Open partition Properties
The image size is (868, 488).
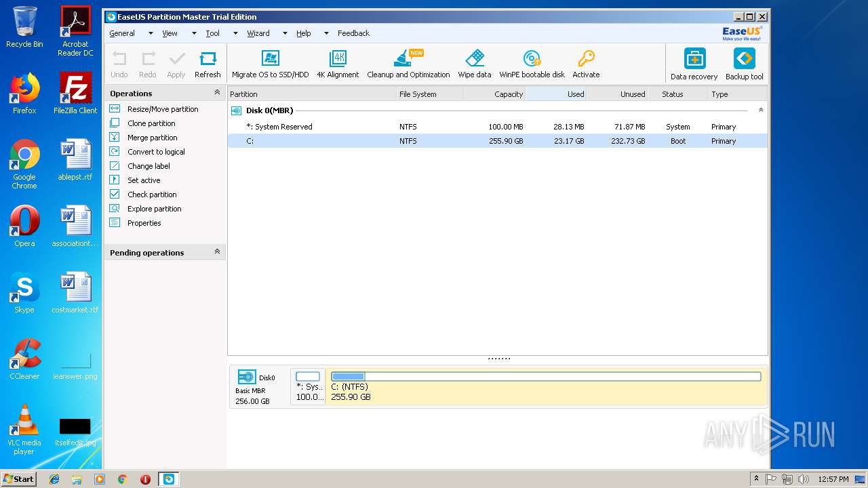click(144, 223)
